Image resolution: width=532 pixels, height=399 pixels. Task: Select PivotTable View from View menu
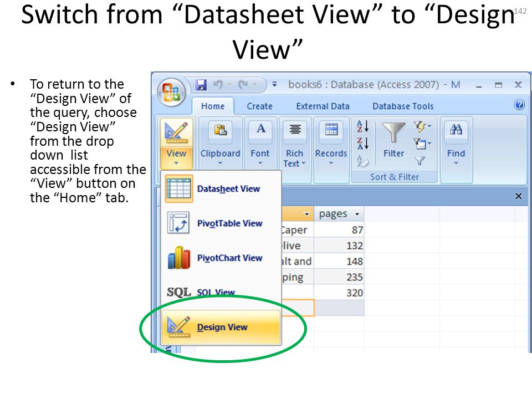221,223
